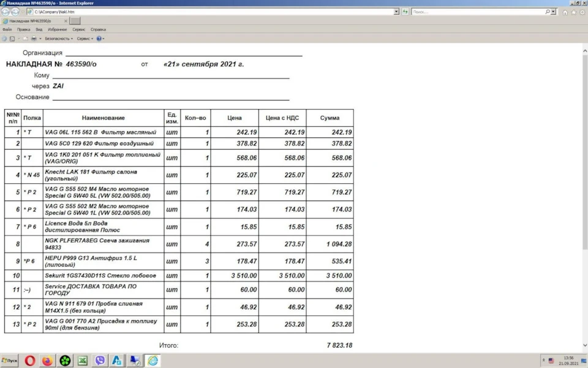
Task: Open a new tab button
Action: pos(75,21)
